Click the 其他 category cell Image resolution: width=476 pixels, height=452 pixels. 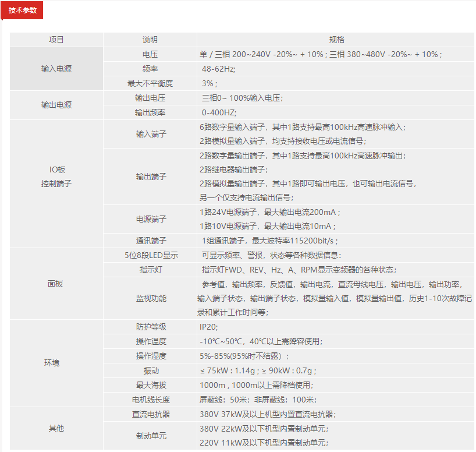pos(56,428)
